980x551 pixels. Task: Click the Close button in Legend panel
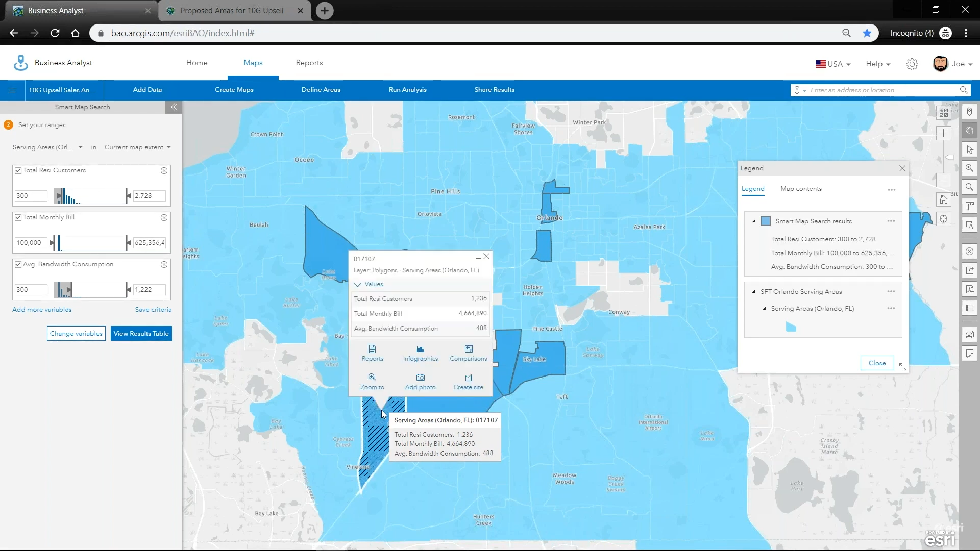pos(877,363)
